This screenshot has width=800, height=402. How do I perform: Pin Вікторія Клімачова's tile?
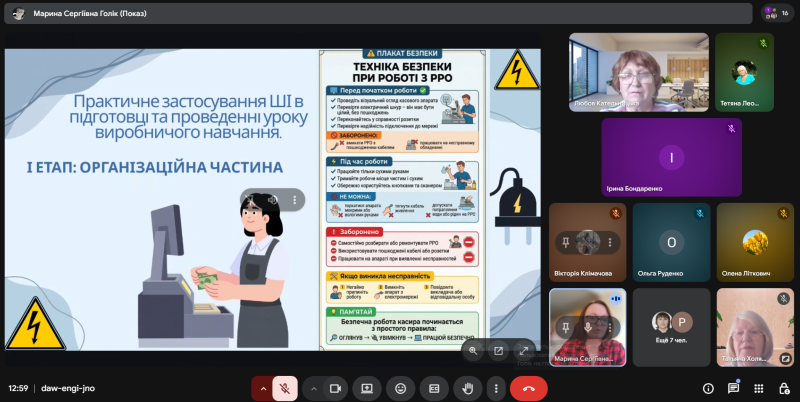click(565, 243)
